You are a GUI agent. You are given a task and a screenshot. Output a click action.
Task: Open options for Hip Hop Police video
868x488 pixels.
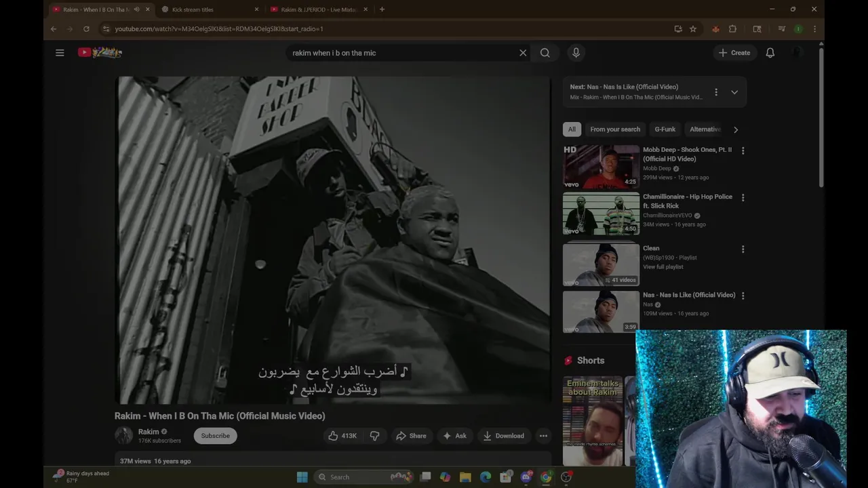743,198
